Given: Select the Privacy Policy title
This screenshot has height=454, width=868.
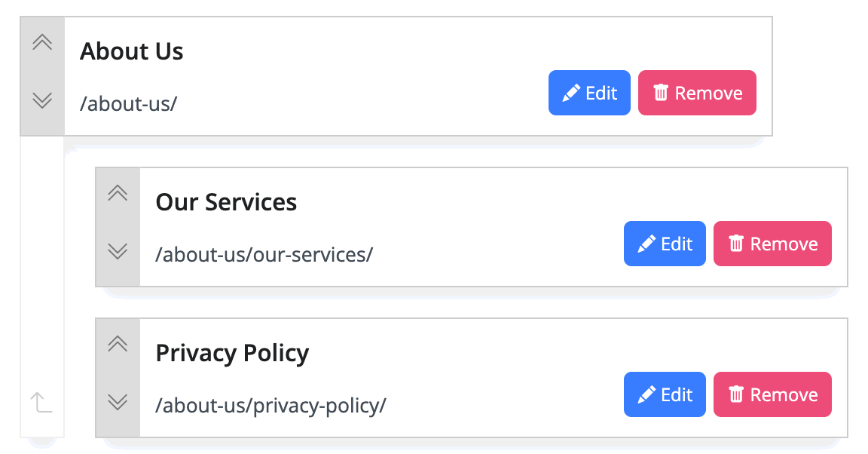Looking at the screenshot, I should [232, 354].
